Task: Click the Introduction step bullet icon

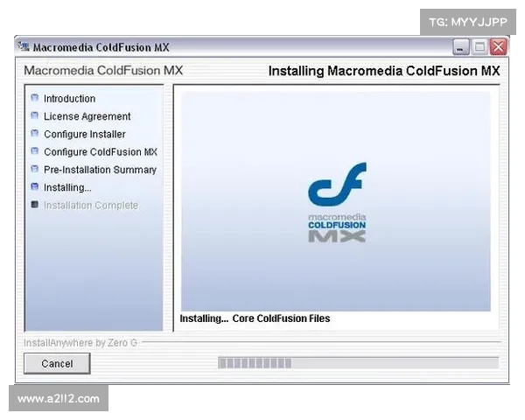Action: coord(34,97)
